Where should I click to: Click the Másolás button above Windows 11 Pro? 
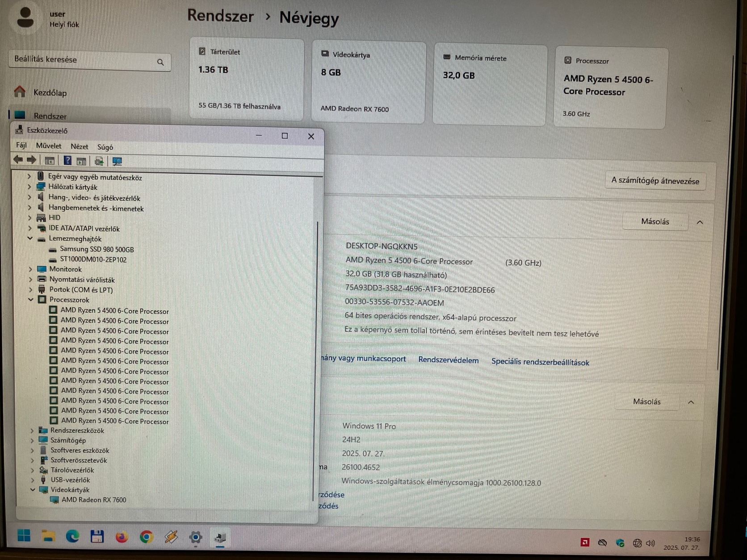click(x=646, y=401)
